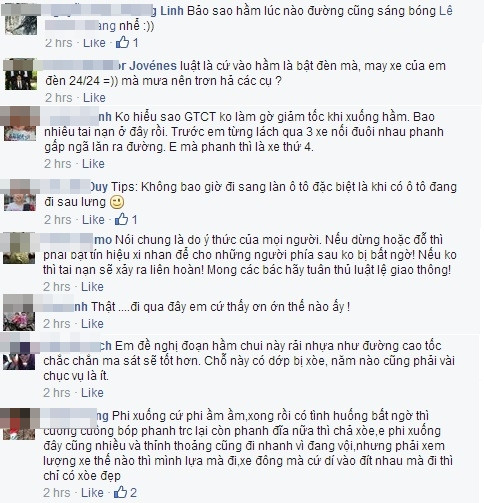
Task: Open avatar of the GTCT commenter
Action: point(20,124)
